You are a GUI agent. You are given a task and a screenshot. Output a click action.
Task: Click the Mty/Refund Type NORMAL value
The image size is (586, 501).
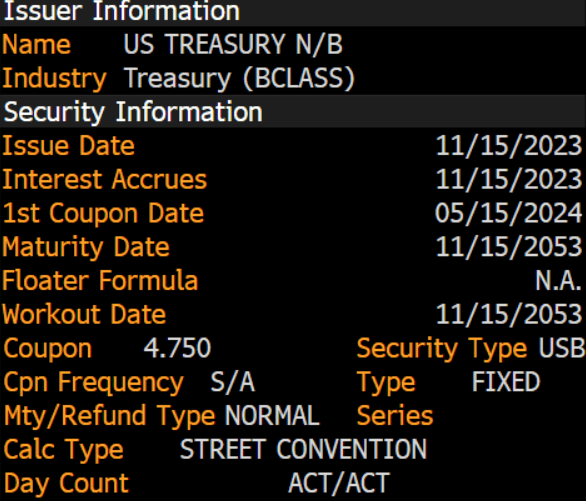[x=272, y=415]
